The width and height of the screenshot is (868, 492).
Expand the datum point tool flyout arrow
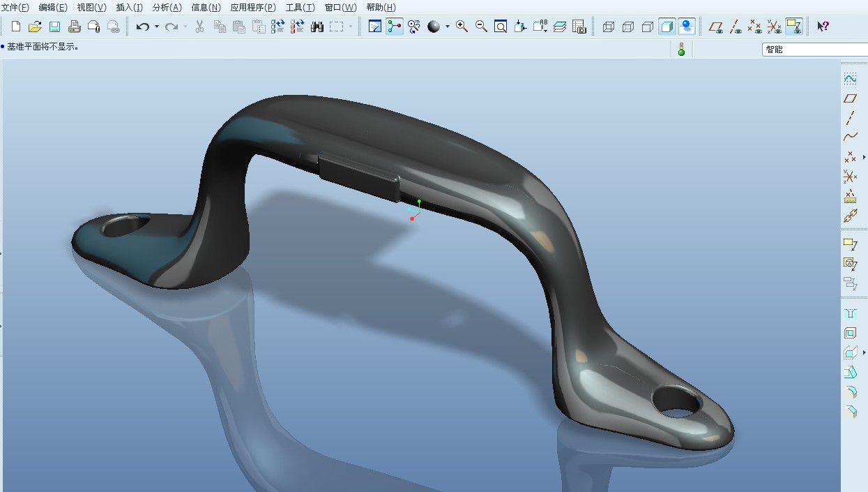pos(865,157)
